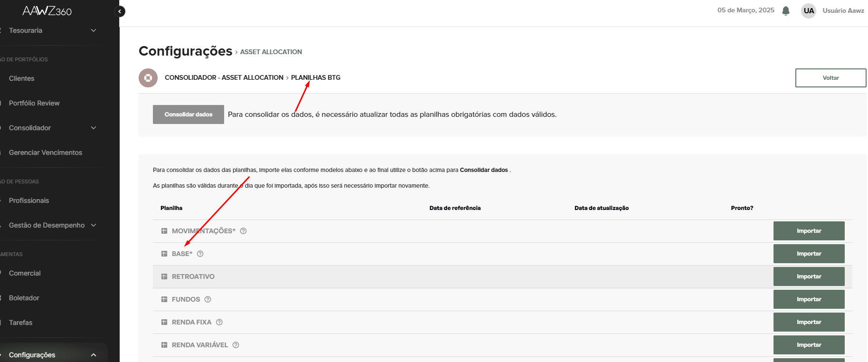This screenshot has height=362, width=868.
Task: Collapse the Configurações sidebar section
Action: (x=94, y=355)
